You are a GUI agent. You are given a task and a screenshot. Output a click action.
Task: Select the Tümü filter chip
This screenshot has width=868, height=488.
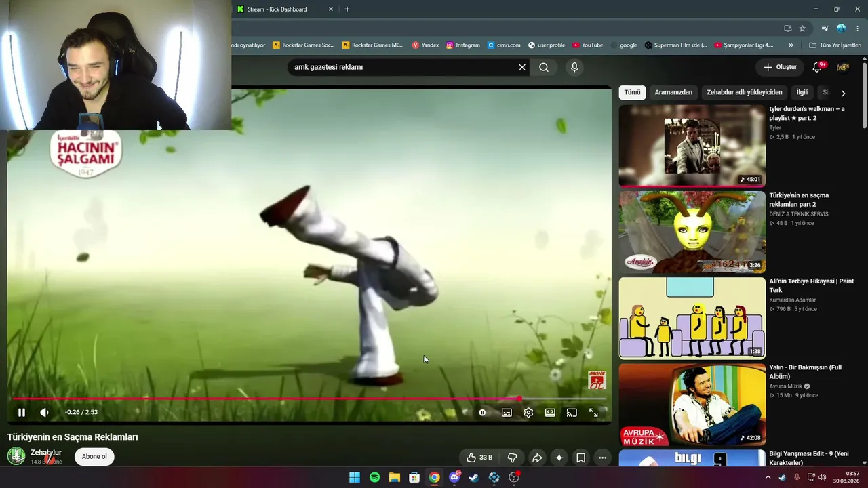(632, 92)
